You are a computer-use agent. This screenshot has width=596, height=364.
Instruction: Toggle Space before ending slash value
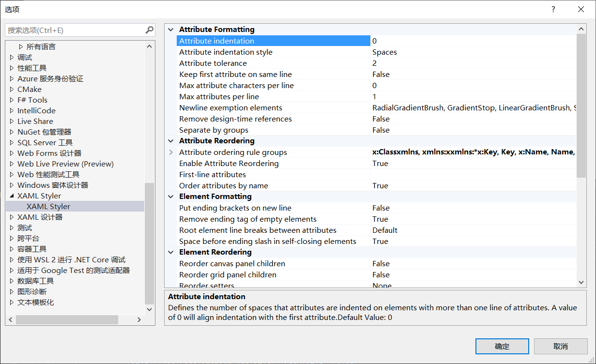pos(474,242)
